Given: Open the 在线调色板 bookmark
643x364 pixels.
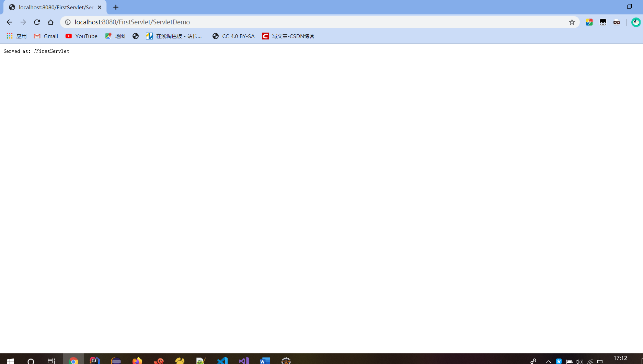Looking at the screenshot, I should click(174, 36).
